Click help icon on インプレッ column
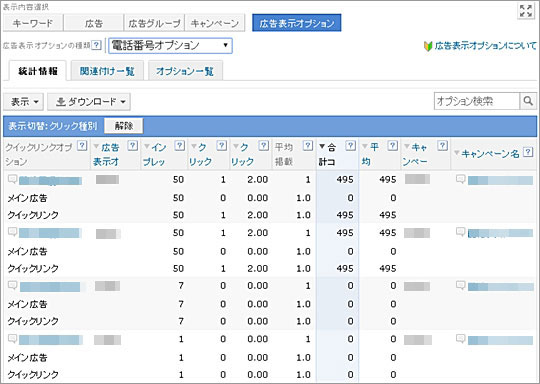 tap(179, 146)
